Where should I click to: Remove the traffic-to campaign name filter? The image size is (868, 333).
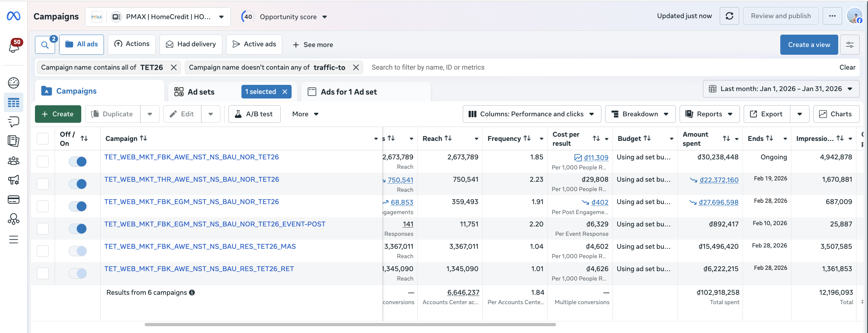point(356,67)
